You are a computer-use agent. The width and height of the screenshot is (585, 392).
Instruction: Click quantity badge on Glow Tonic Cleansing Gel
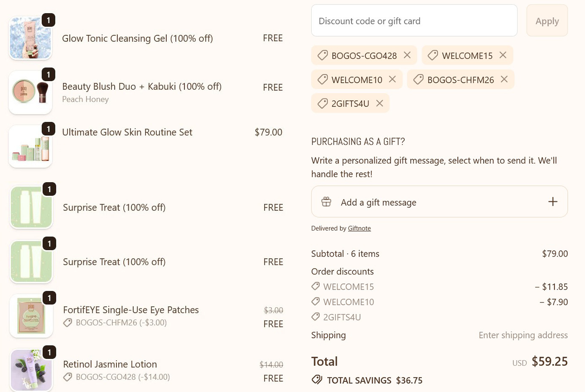click(x=48, y=20)
